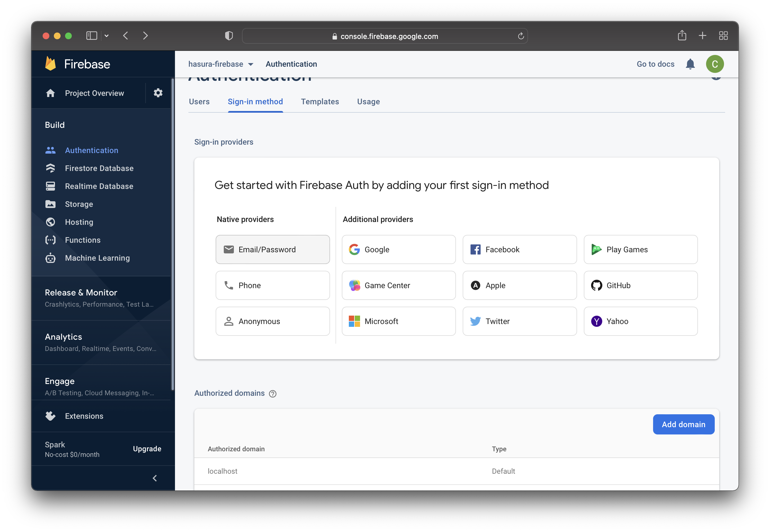
Task: Switch to the Sign-in method tab
Action: 255,102
